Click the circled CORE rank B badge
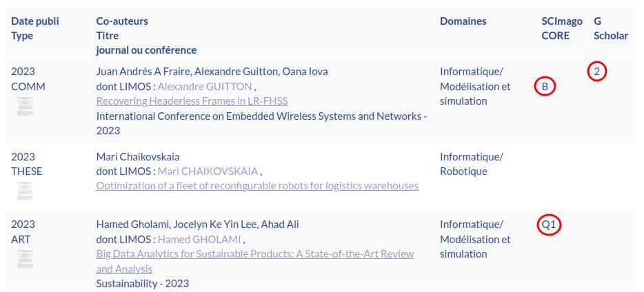644x292 pixels. click(x=545, y=87)
